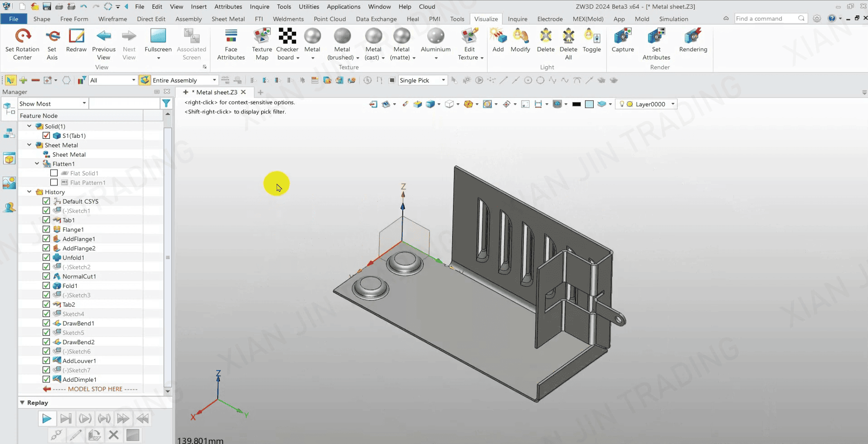The image size is (868, 444).
Task: Open the Show Most dropdown
Action: coord(53,104)
